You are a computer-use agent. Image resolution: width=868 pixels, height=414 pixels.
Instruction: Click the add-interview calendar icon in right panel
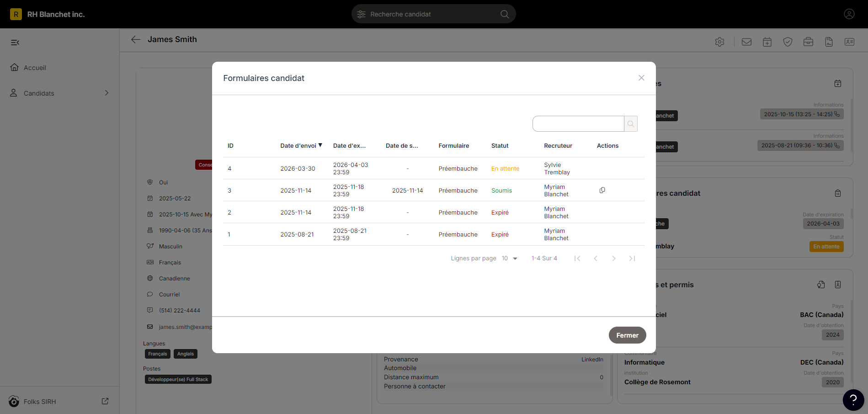pyautogui.click(x=838, y=83)
